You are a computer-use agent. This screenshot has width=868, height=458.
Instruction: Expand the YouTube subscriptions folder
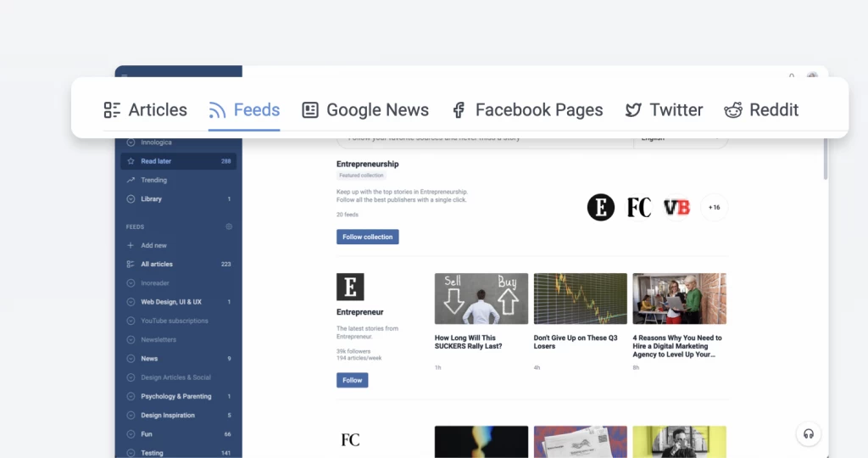tap(131, 321)
